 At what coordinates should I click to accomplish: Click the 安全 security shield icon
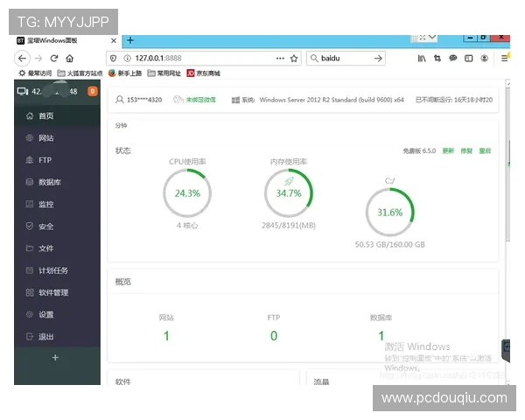coord(30,227)
